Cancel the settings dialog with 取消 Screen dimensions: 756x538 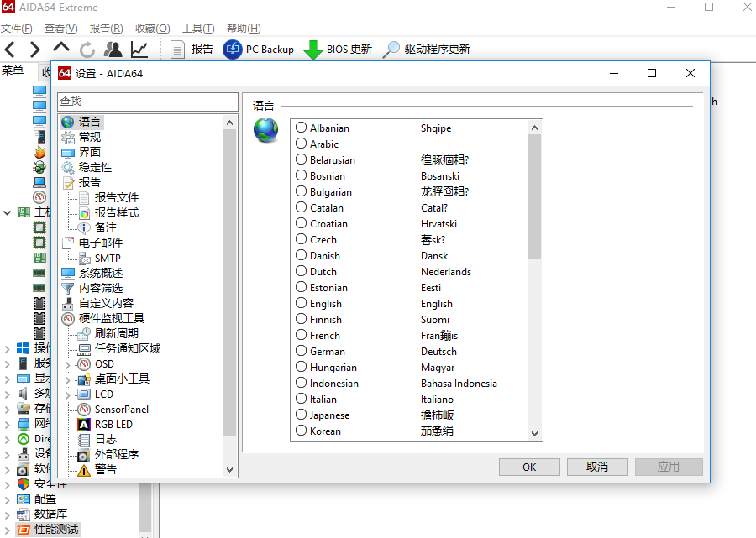pyautogui.click(x=597, y=467)
